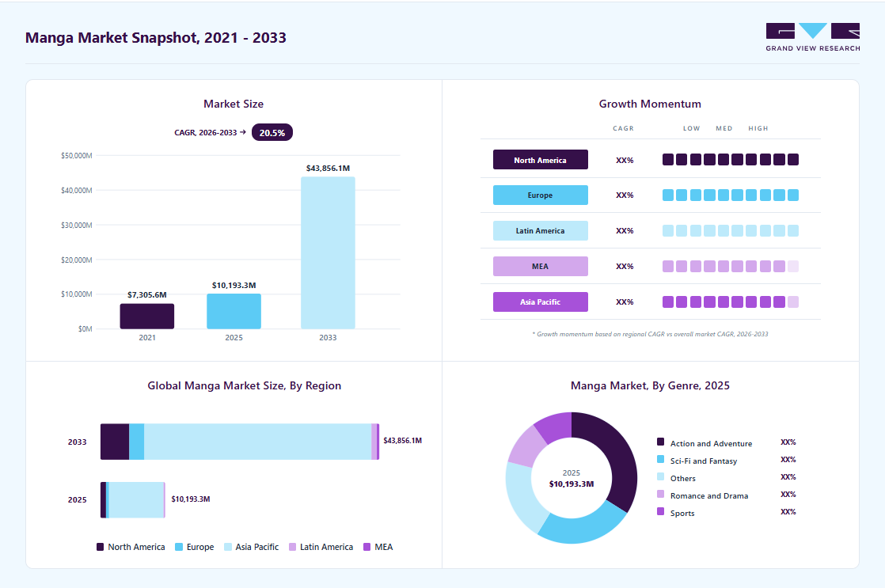The image size is (885, 588).
Task: Click the Latin America region button
Action: 540,231
